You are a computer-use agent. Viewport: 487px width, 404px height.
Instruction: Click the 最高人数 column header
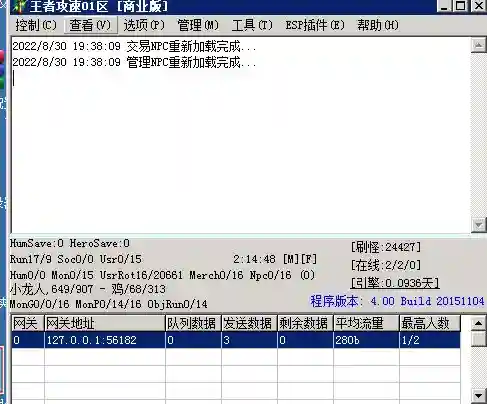[x=430, y=323]
